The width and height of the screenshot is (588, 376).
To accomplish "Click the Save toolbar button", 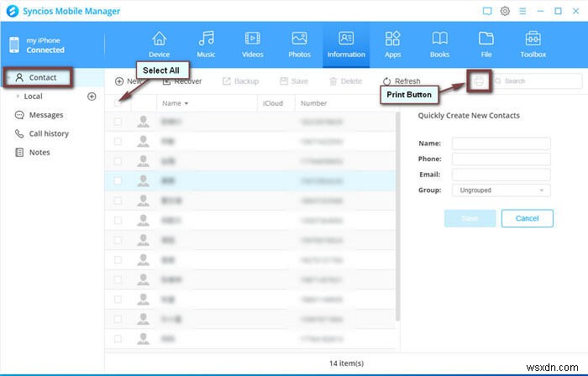I will pyautogui.click(x=294, y=81).
